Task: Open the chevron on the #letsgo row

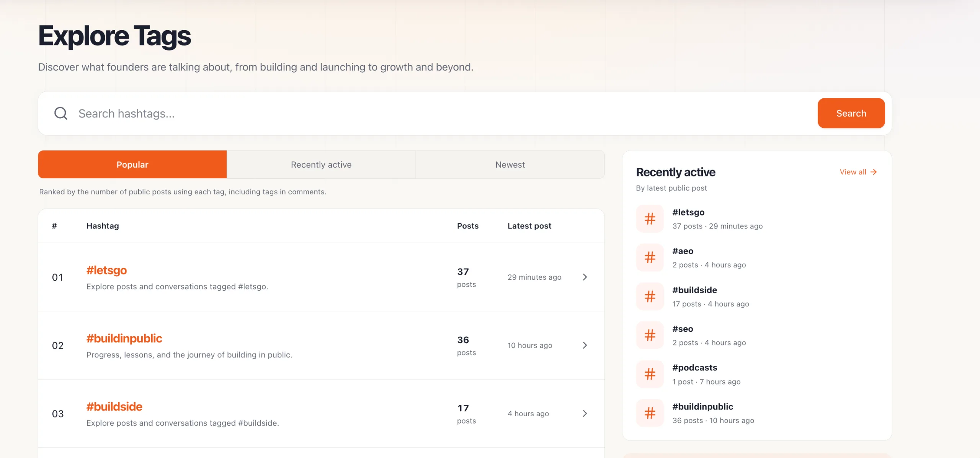Action: point(585,277)
